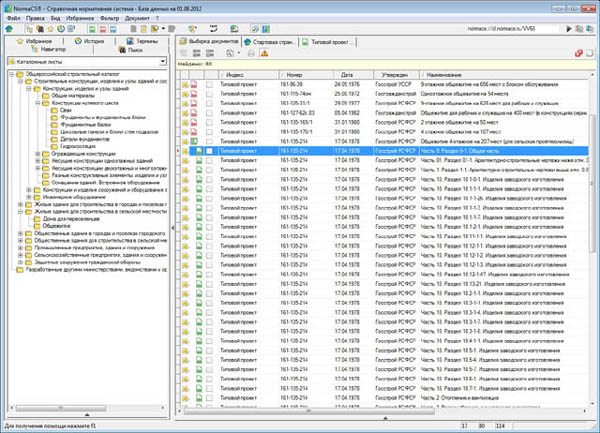The height and width of the screenshot is (433, 600).
Task: Sort by the 'Номер' column header
Action: 305,75
